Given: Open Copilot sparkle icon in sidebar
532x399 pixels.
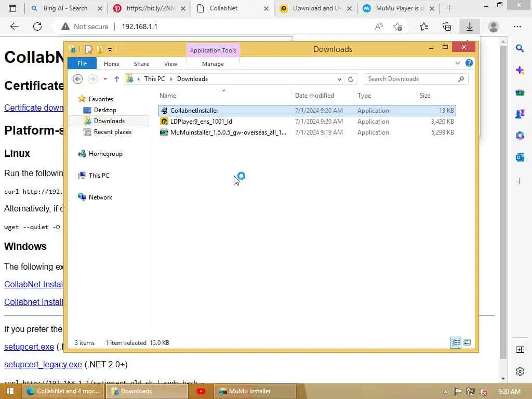Looking at the screenshot, I should tap(520, 70).
